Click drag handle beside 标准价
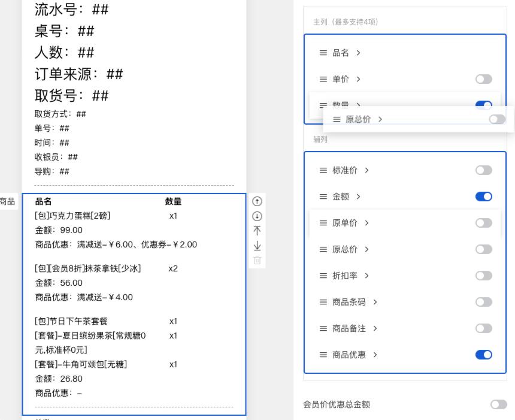The width and height of the screenshot is (515, 420). click(x=323, y=170)
